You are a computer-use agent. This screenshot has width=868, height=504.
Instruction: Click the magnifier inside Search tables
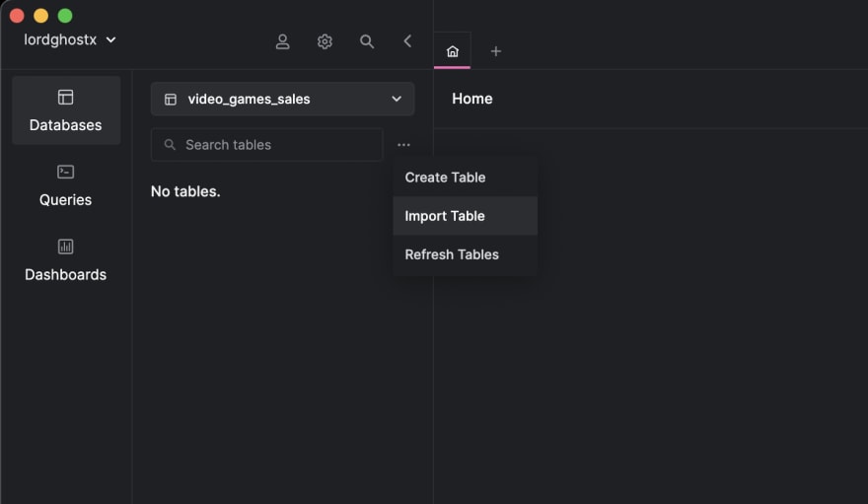(x=170, y=145)
